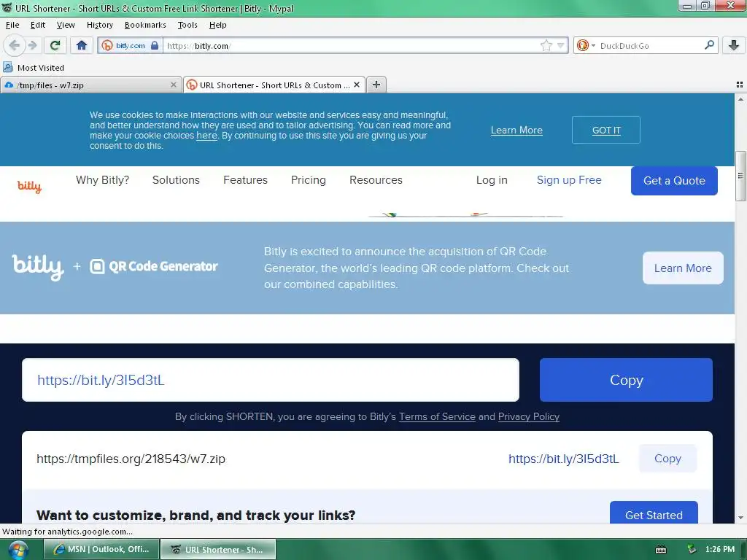747x560 pixels.
Task: Click the search magnifier icon
Action: [x=709, y=45]
